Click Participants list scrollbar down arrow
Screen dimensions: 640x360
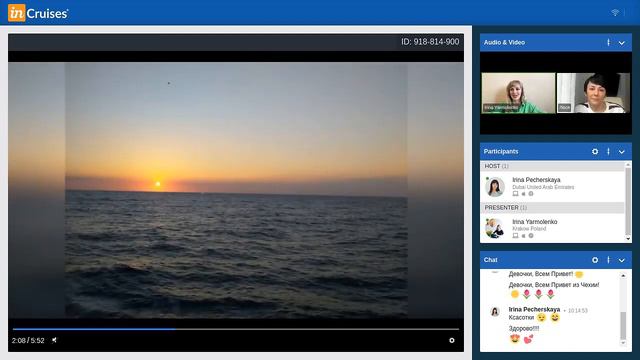(x=628, y=239)
